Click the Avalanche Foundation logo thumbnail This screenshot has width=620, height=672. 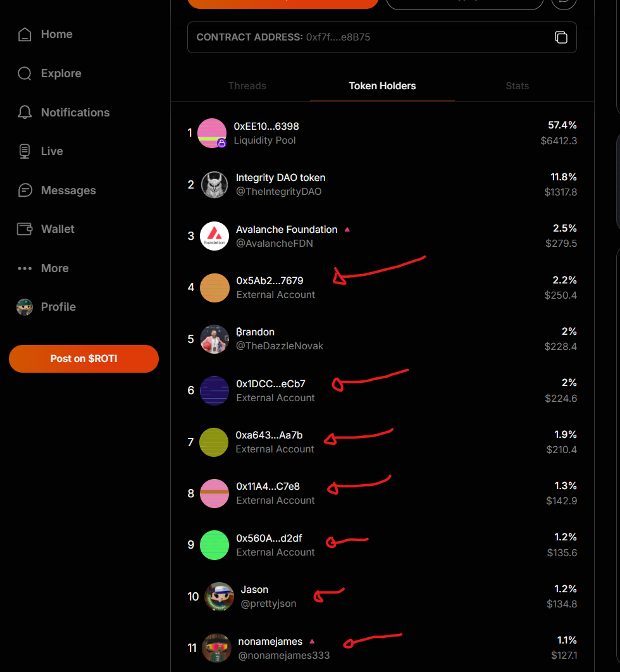pos(214,236)
